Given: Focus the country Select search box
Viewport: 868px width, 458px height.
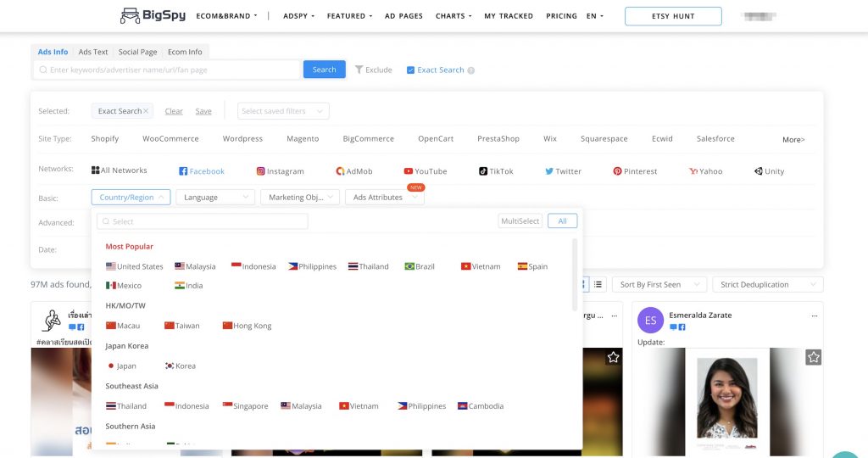Looking at the screenshot, I should [x=202, y=221].
